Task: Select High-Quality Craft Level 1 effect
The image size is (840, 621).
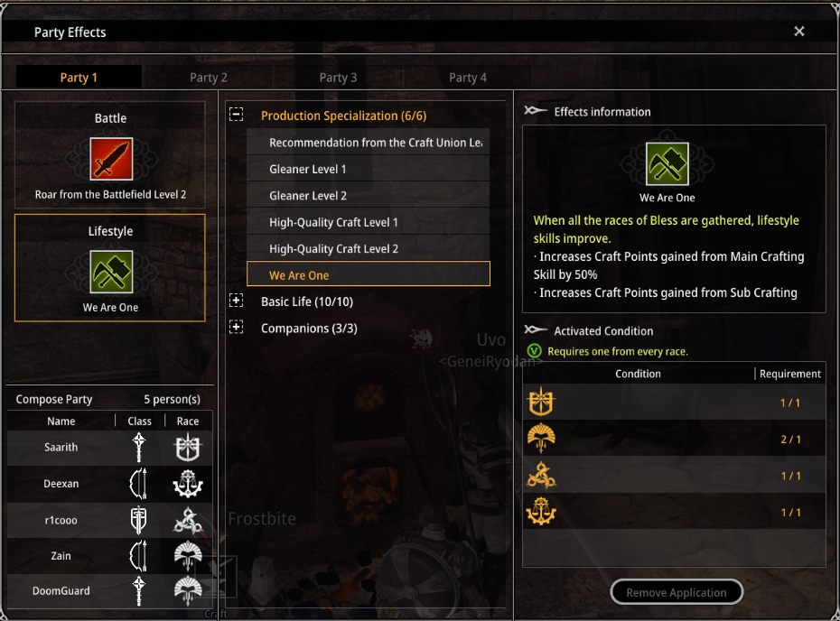Action: (x=368, y=222)
